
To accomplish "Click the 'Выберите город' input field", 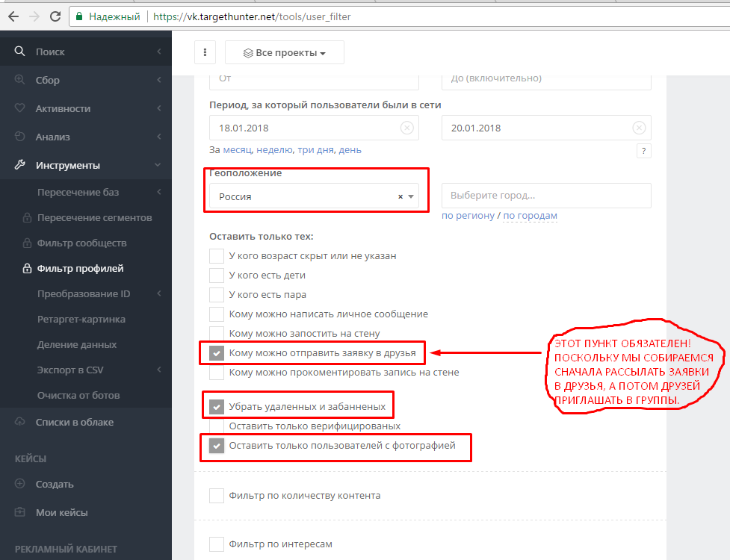I will click(546, 196).
